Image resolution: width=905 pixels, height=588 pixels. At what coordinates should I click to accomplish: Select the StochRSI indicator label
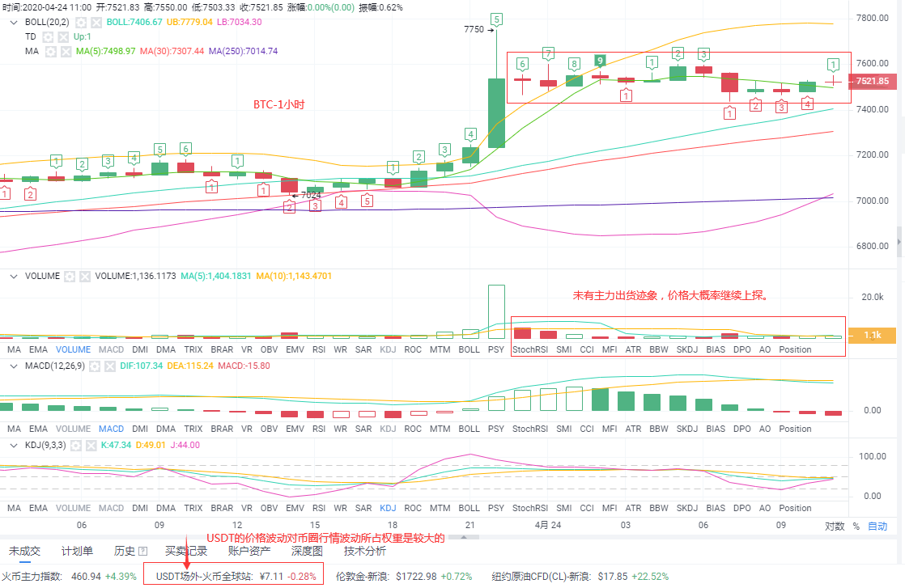[x=529, y=349]
